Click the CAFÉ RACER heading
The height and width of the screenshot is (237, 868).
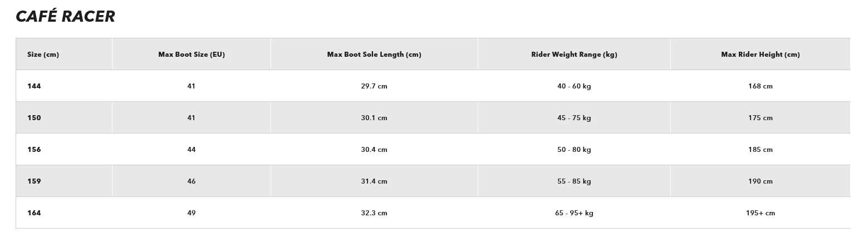click(65, 17)
